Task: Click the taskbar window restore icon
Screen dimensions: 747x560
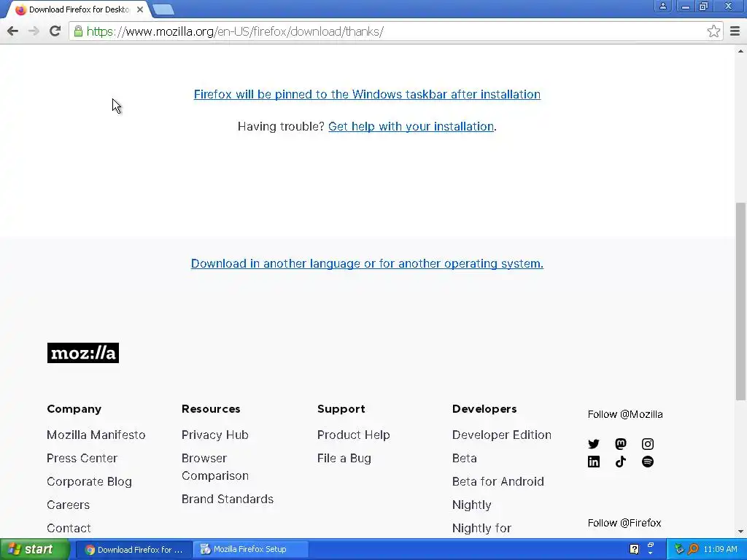Action: coord(651,545)
